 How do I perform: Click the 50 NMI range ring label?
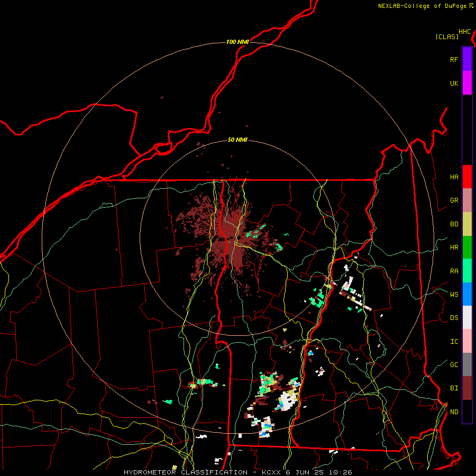237,140
